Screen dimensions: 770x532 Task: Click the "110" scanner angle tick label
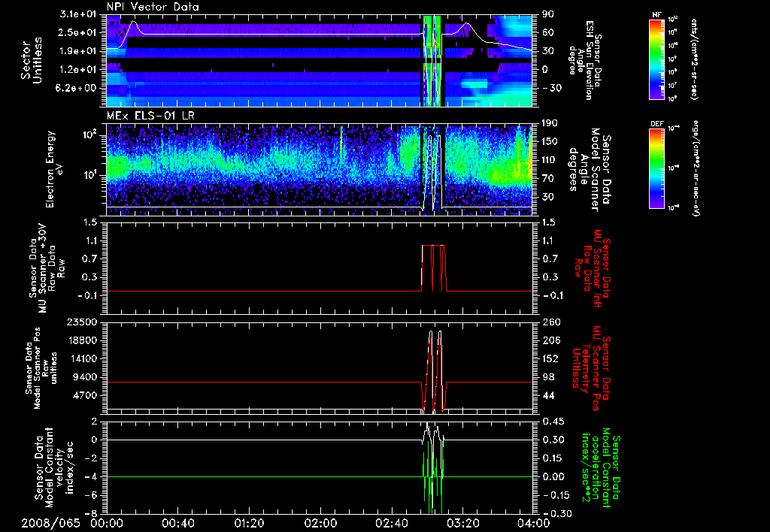click(x=550, y=160)
